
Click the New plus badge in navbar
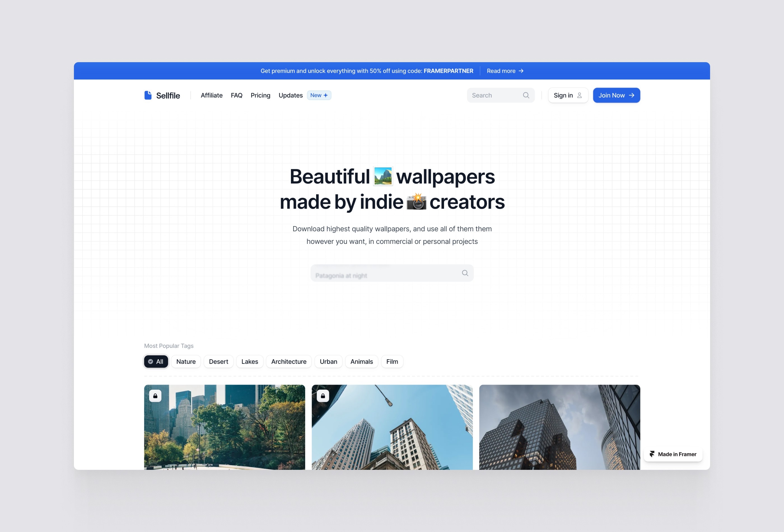point(319,95)
